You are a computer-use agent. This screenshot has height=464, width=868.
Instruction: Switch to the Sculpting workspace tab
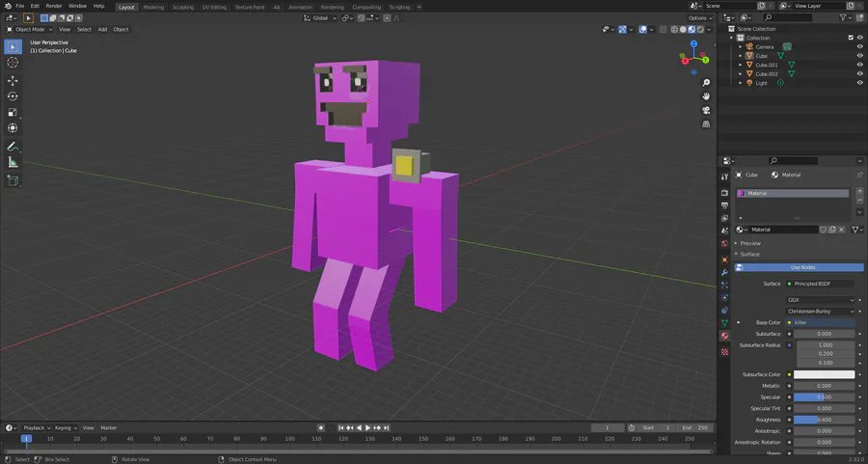click(182, 7)
